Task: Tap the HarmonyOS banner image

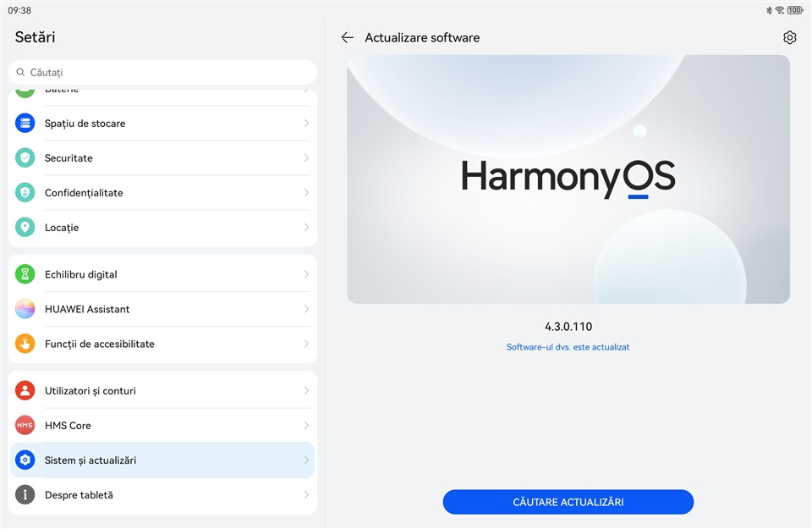Action: pos(568,179)
